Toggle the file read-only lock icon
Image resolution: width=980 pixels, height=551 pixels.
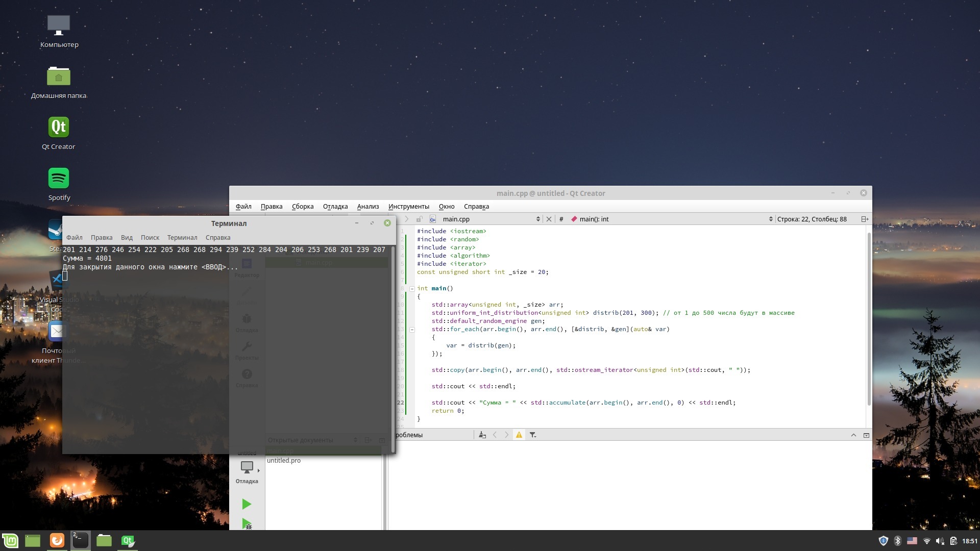click(x=419, y=219)
